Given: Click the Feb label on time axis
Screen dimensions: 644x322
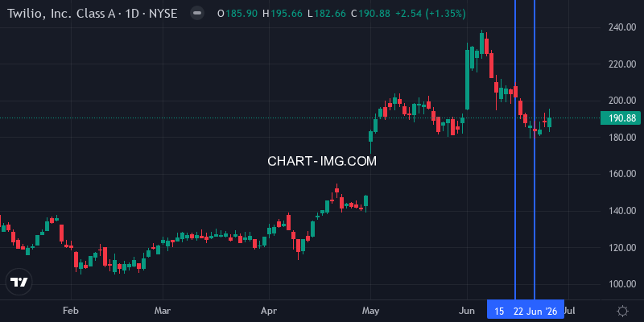Looking at the screenshot, I should (x=72, y=311).
